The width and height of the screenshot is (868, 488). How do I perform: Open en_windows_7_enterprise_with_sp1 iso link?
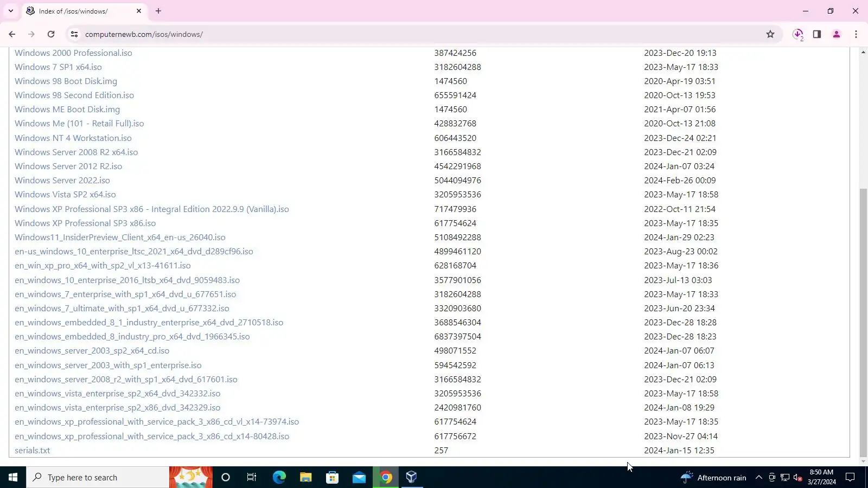click(125, 294)
